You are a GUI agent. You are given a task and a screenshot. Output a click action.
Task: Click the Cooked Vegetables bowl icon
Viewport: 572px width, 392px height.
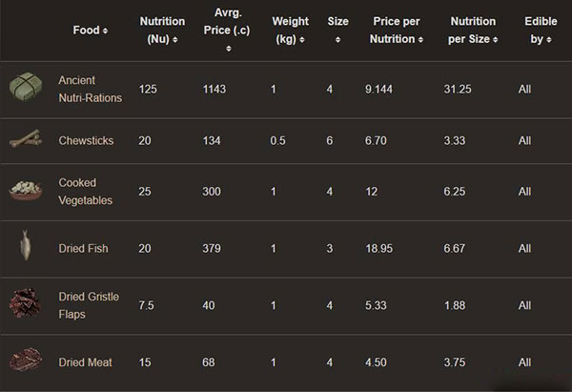pos(26,190)
